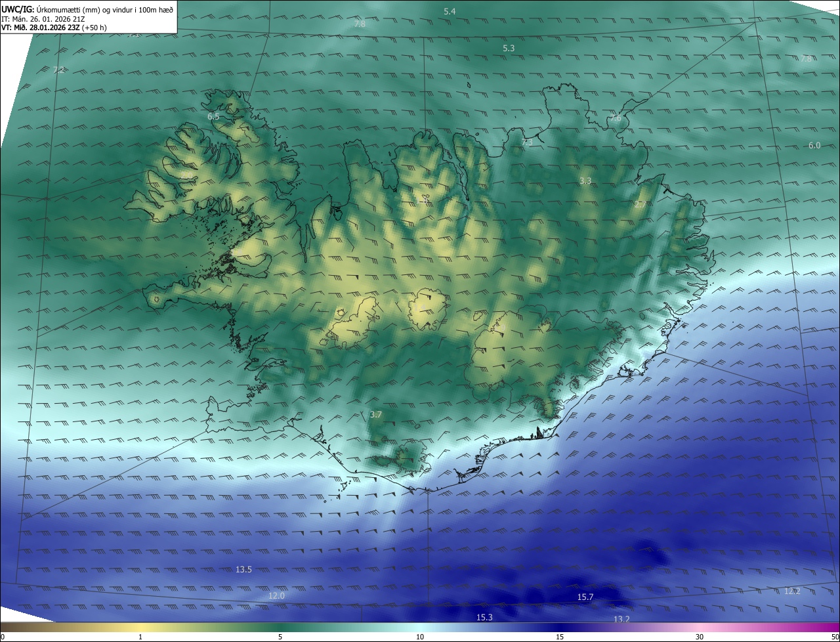
Task: Click the 15.3 value label over the ocean
Action: pos(484,617)
